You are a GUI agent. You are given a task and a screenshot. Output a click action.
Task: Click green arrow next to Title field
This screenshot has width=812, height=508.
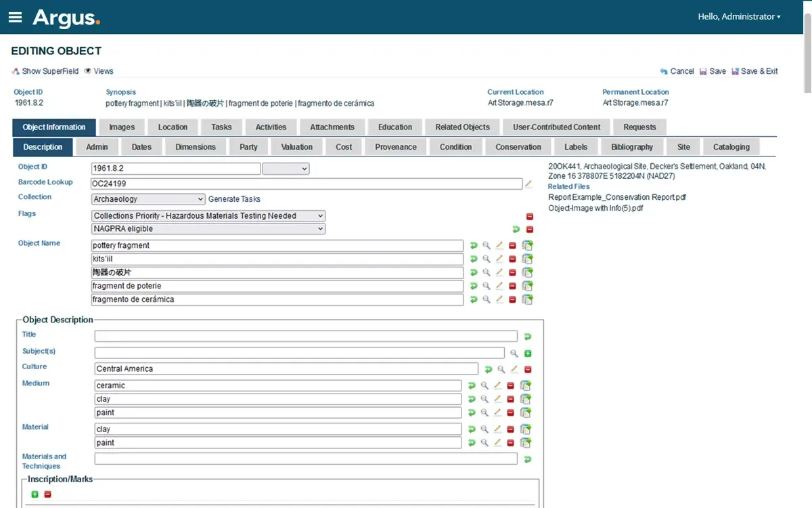[528, 337]
